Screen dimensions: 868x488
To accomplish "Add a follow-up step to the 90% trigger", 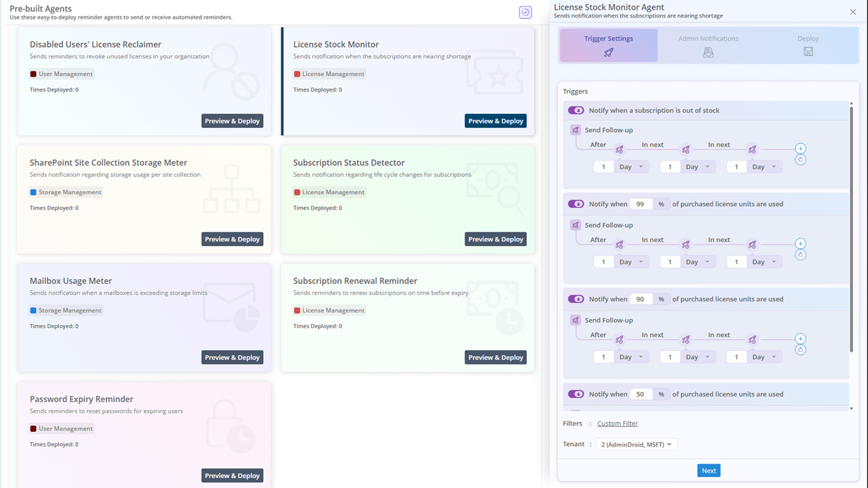I will 800,338.
